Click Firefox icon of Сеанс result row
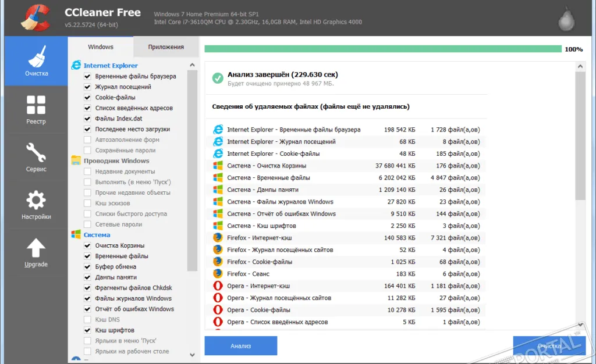 click(218, 274)
